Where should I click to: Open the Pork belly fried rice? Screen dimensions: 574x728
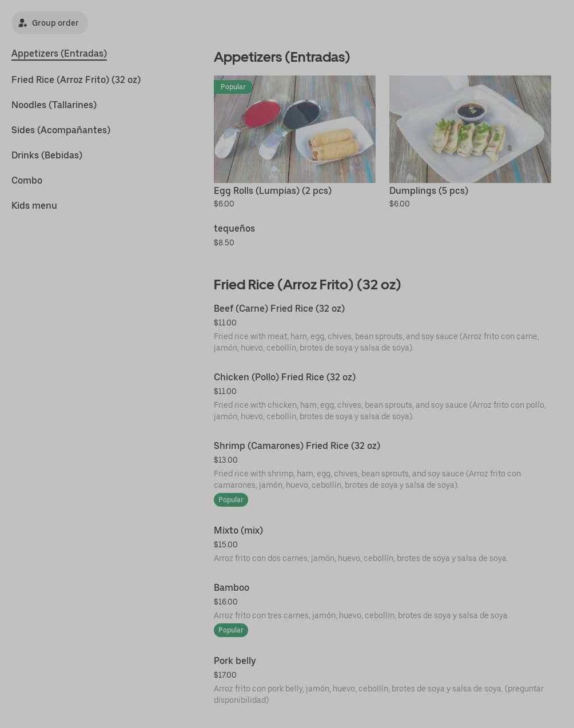point(234,661)
